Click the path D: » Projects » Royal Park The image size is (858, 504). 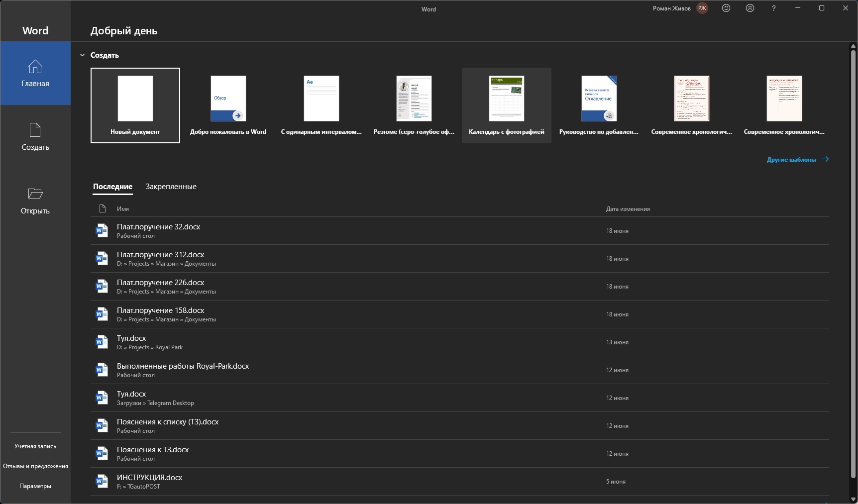[150, 347]
